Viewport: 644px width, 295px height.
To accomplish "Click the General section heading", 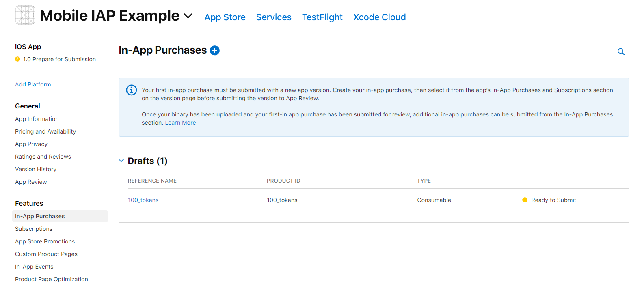I will coord(28,106).
